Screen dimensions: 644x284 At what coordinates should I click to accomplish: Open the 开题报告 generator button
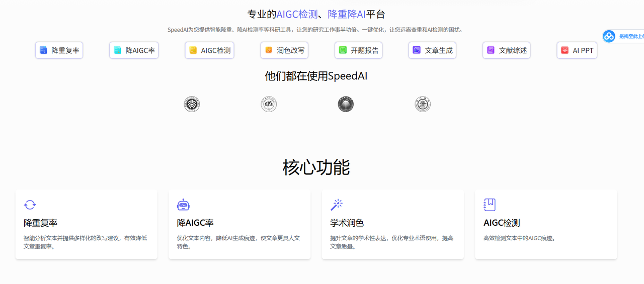tap(358, 50)
